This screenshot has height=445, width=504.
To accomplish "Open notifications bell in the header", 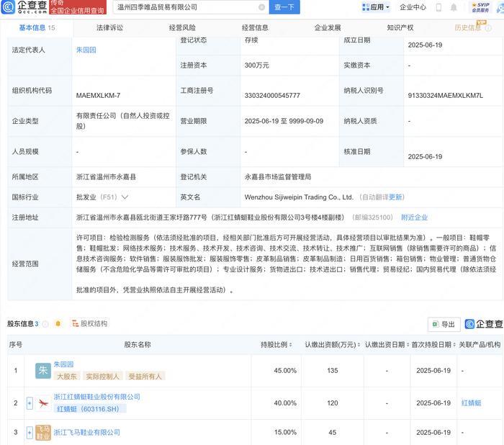I will coord(454,7).
